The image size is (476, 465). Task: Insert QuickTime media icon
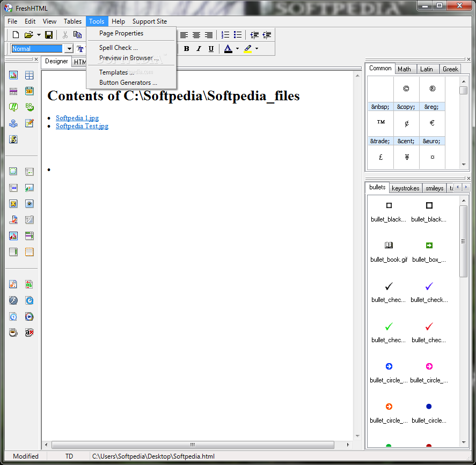click(x=30, y=300)
